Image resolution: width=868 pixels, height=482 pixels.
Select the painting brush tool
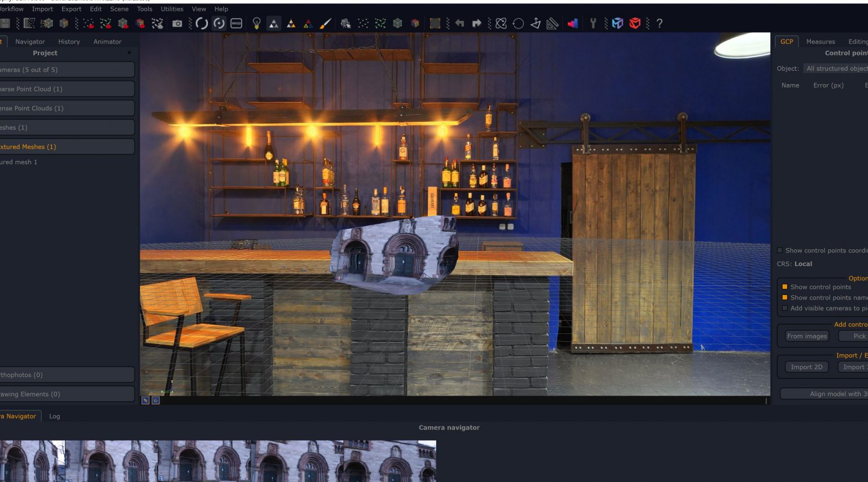325,23
